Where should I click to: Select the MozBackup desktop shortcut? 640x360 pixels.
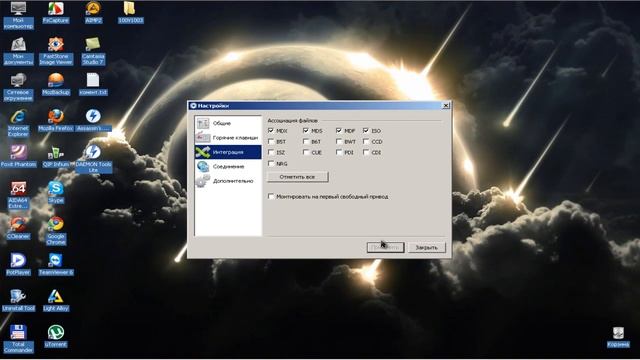click(56, 84)
